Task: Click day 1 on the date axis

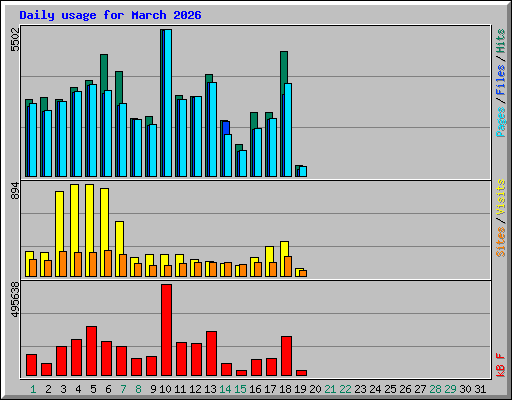Action: pos(33,389)
